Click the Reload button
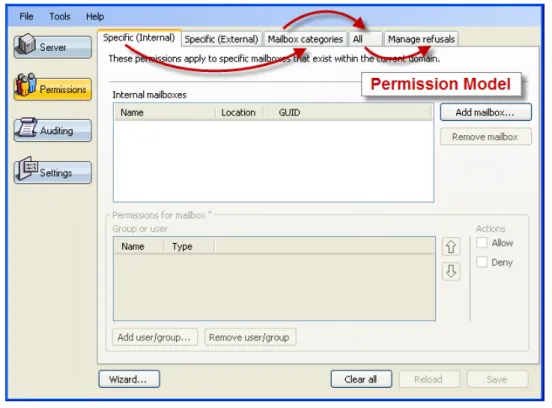The height and width of the screenshot is (408, 552). tap(429, 379)
